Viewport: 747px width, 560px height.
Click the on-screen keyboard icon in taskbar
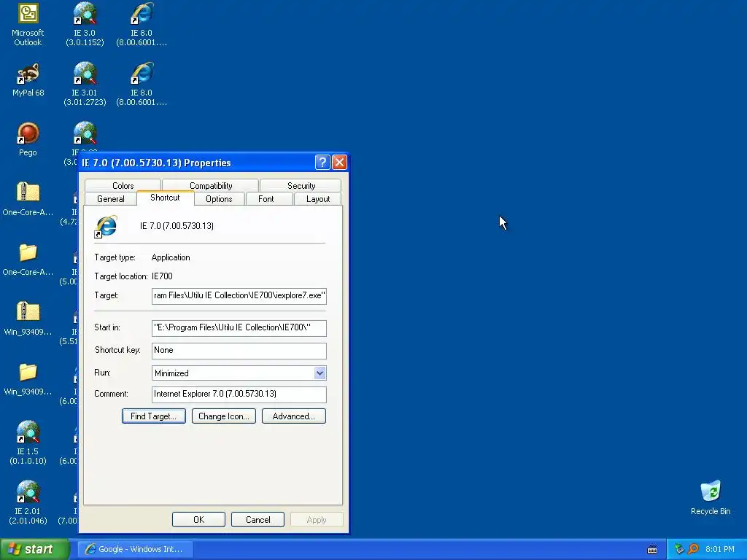pyautogui.click(x=652, y=550)
